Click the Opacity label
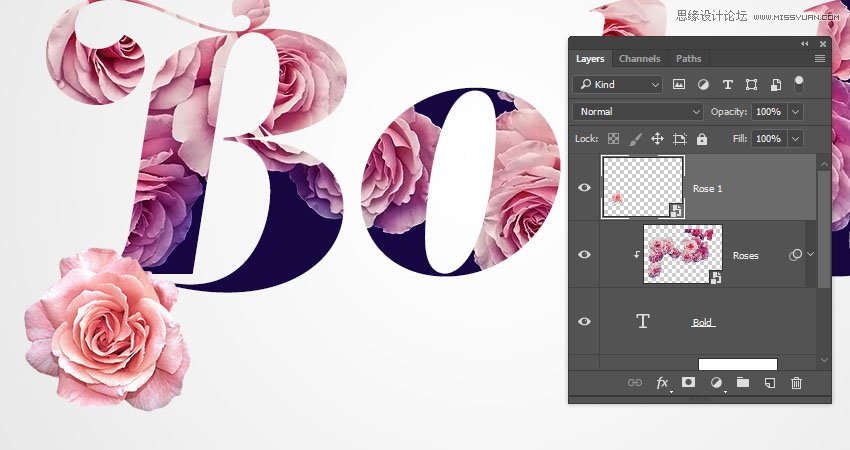This screenshot has width=850, height=450. pos(729,112)
